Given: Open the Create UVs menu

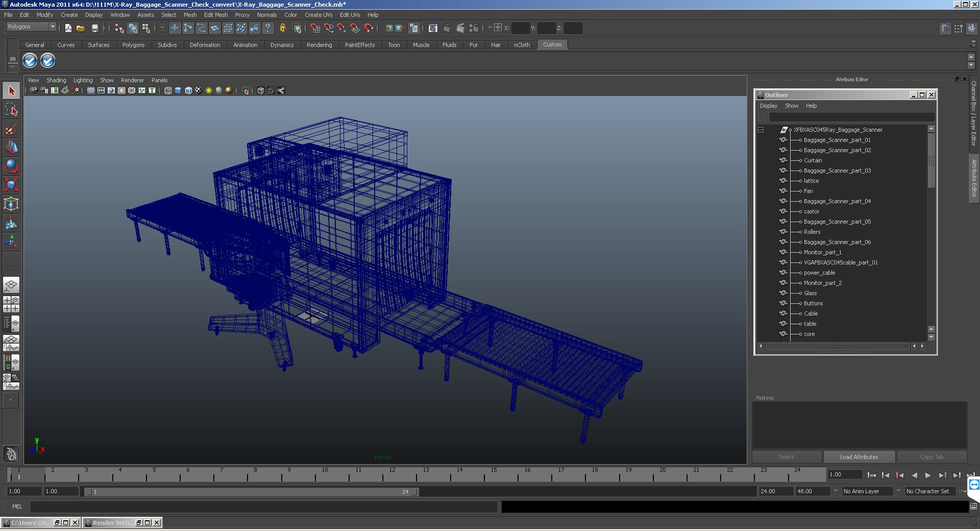Looking at the screenshot, I should (318, 15).
